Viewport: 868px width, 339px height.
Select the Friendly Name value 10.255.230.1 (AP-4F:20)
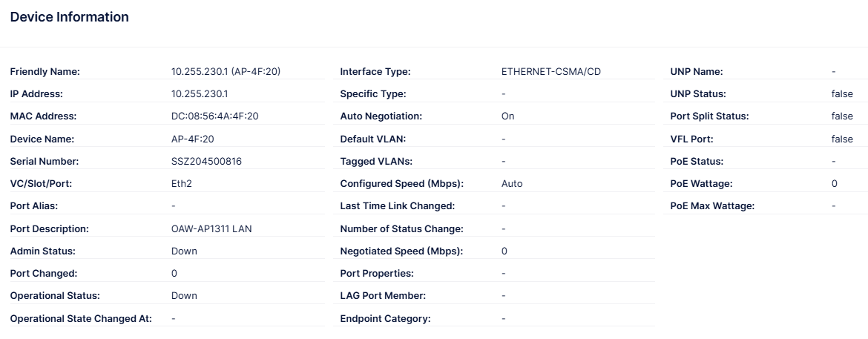click(226, 72)
